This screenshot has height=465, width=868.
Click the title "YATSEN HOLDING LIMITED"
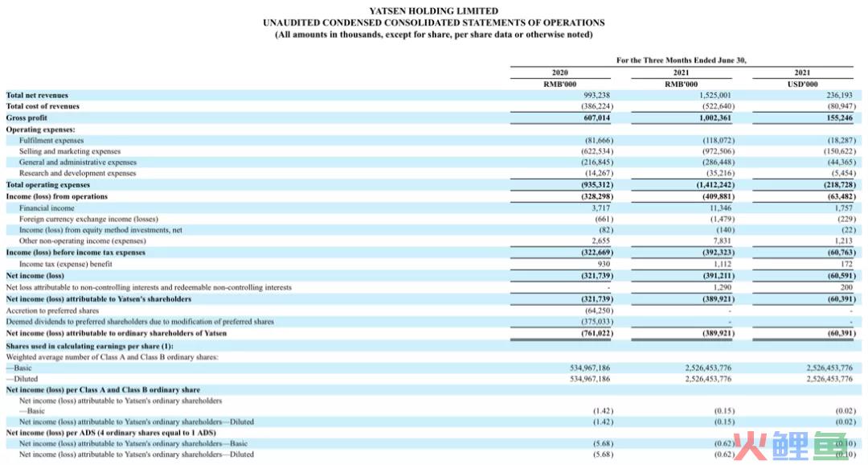(x=433, y=10)
